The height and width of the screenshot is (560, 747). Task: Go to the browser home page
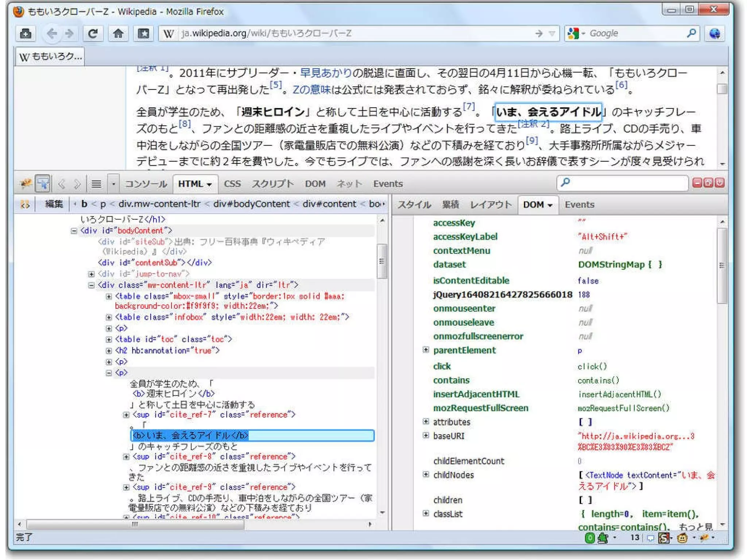[x=118, y=34]
